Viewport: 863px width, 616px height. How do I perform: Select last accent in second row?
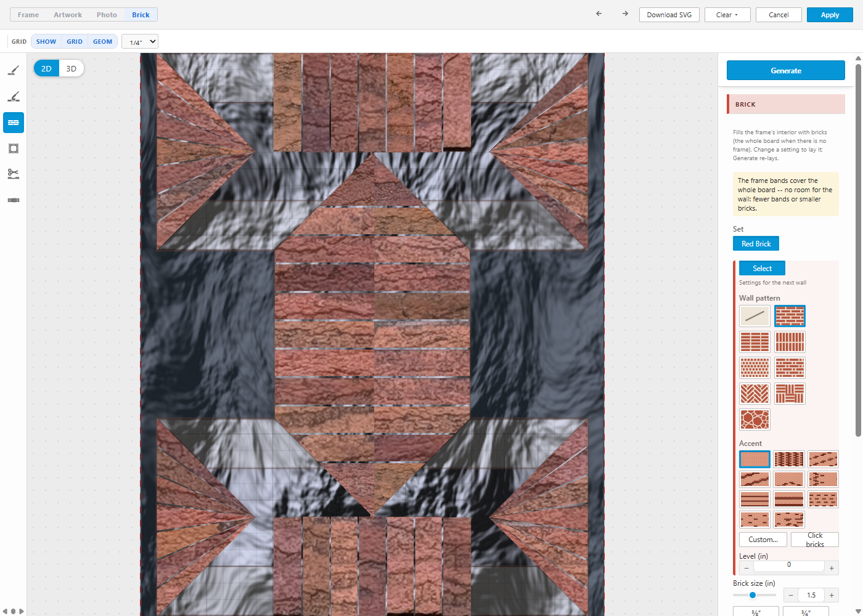(x=823, y=479)
